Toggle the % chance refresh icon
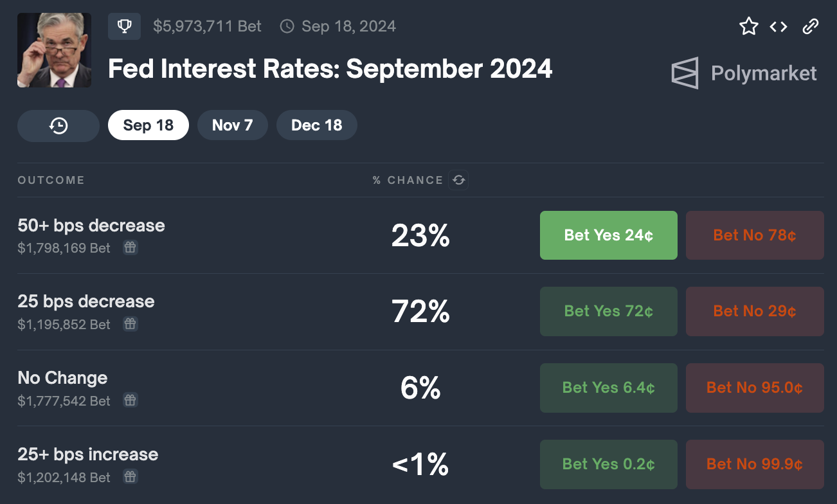Screen dimensions: 837x504 pyautogui.click(x=459, y=180)
